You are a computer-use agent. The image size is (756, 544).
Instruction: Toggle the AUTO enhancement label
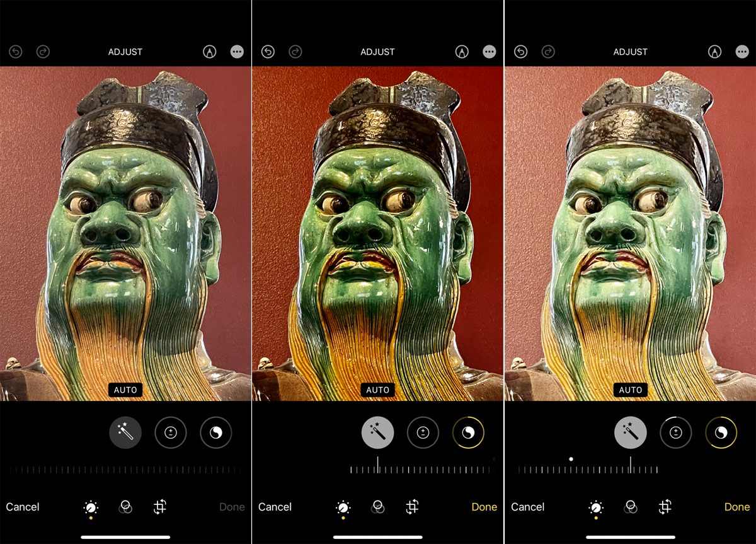[125, 390]
